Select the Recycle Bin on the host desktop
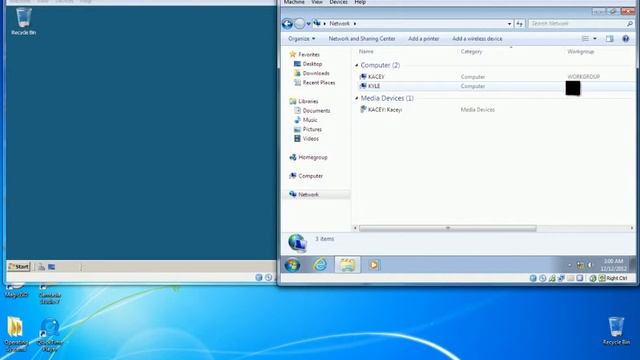This screenshot has width=640, height=360. [616, 331]
